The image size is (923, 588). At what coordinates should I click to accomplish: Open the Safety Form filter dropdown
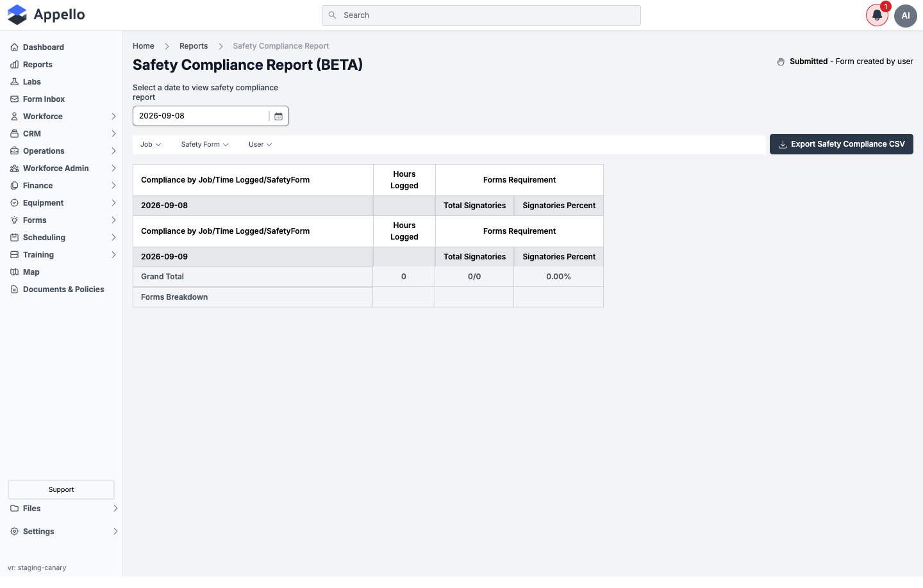(204, 145)
